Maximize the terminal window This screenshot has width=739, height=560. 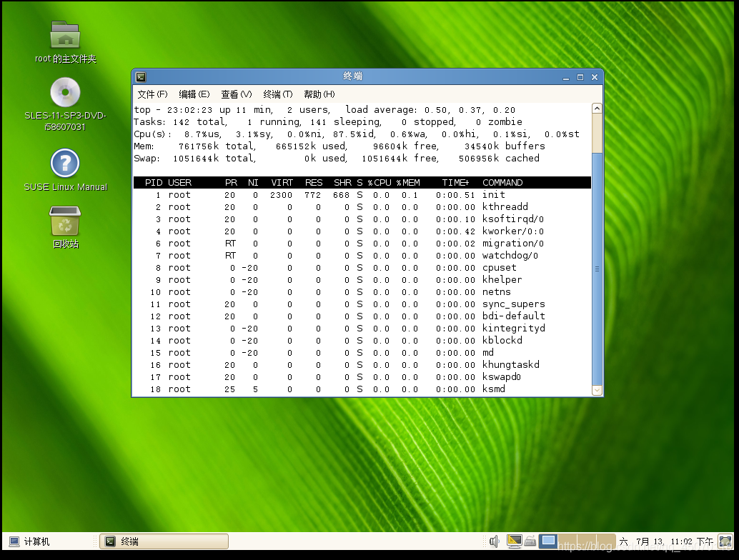580,77
